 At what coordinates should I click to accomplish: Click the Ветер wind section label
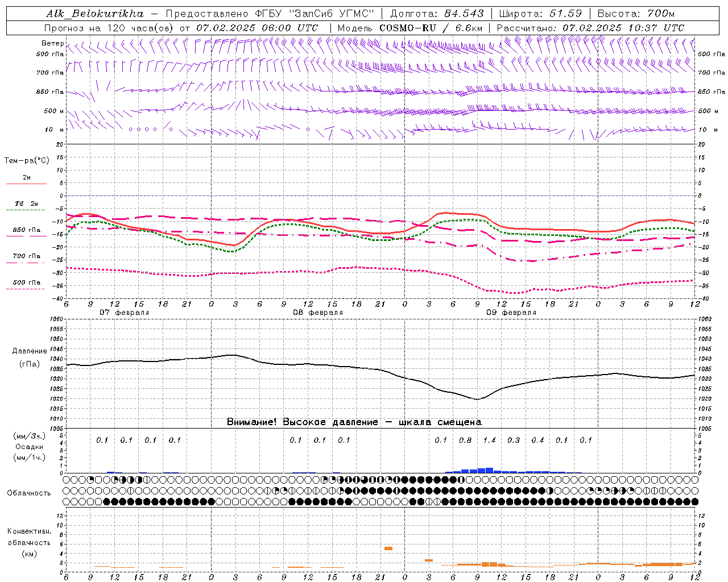tap(53, 43)
